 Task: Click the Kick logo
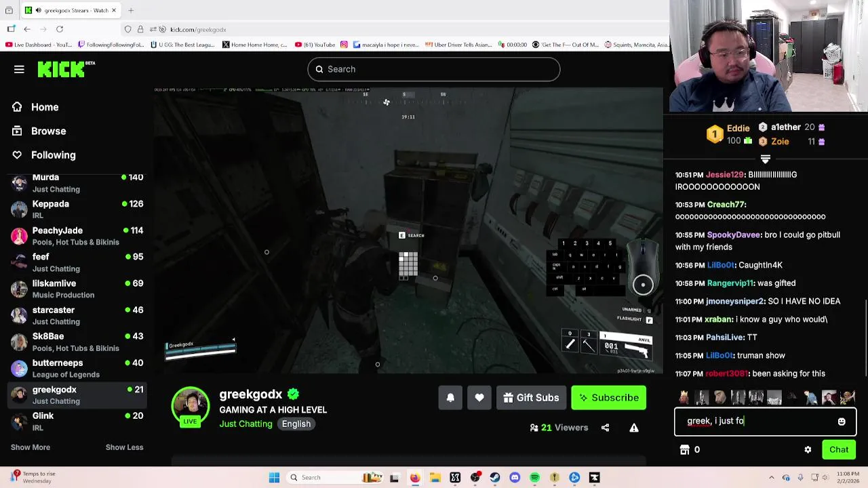click(x=66, y=69)
